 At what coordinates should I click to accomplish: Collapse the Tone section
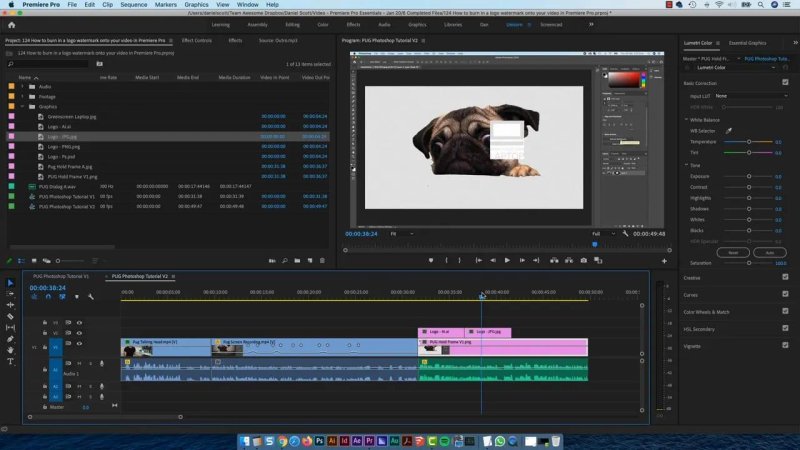click(686, 165)
